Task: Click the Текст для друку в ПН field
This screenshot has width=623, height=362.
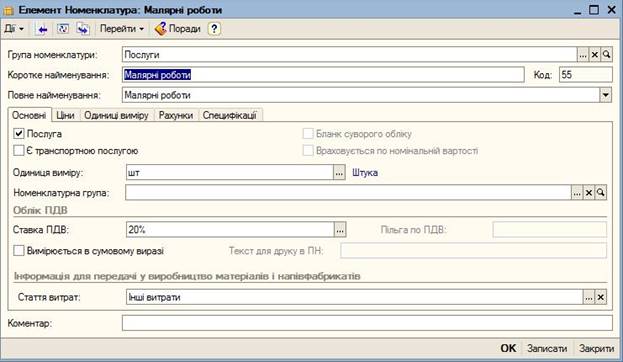Action: [473, 251]
